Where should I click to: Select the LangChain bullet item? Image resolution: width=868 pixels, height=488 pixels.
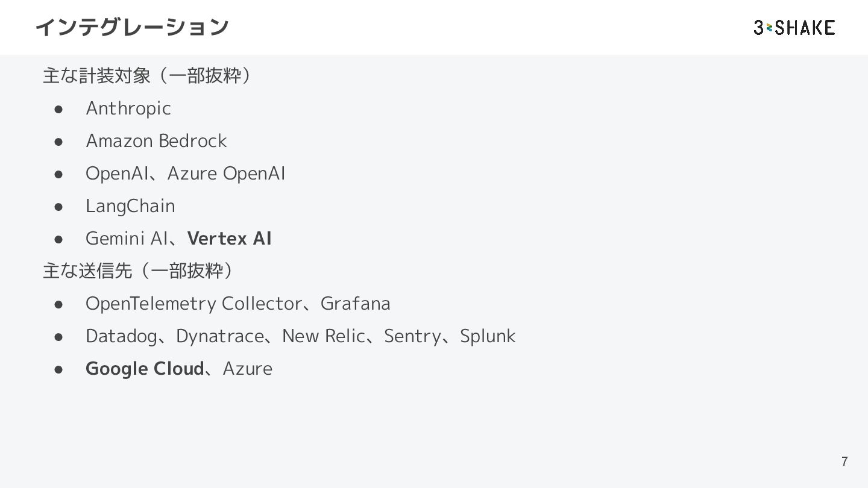point(130,206)
